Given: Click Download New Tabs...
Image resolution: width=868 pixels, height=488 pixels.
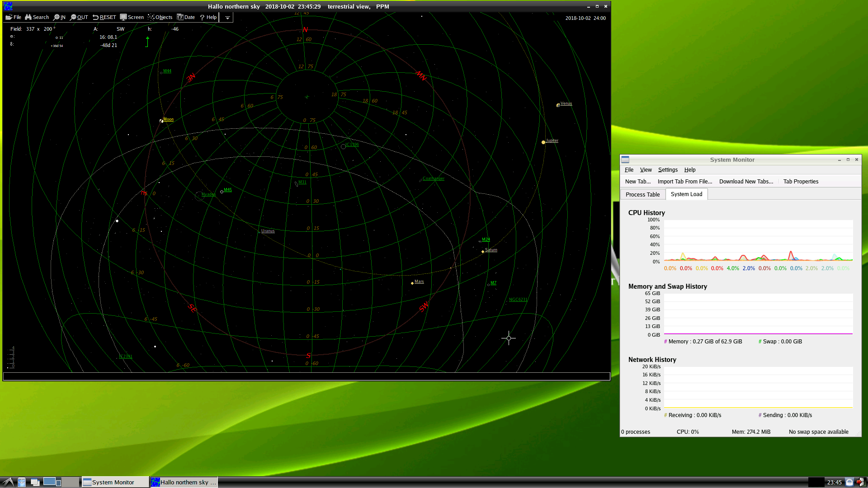Looking at the screenshot, I should pos(746,182).
